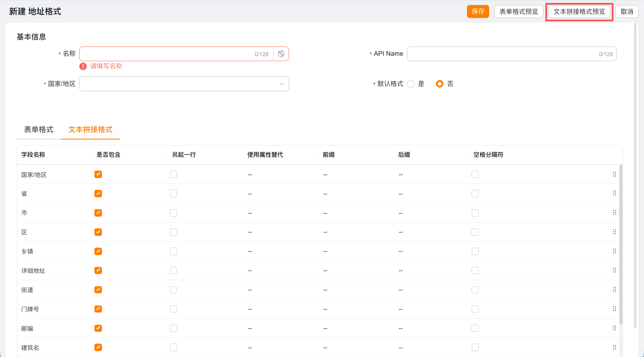Select the 文本拼接格式 tab

(90, 129)
